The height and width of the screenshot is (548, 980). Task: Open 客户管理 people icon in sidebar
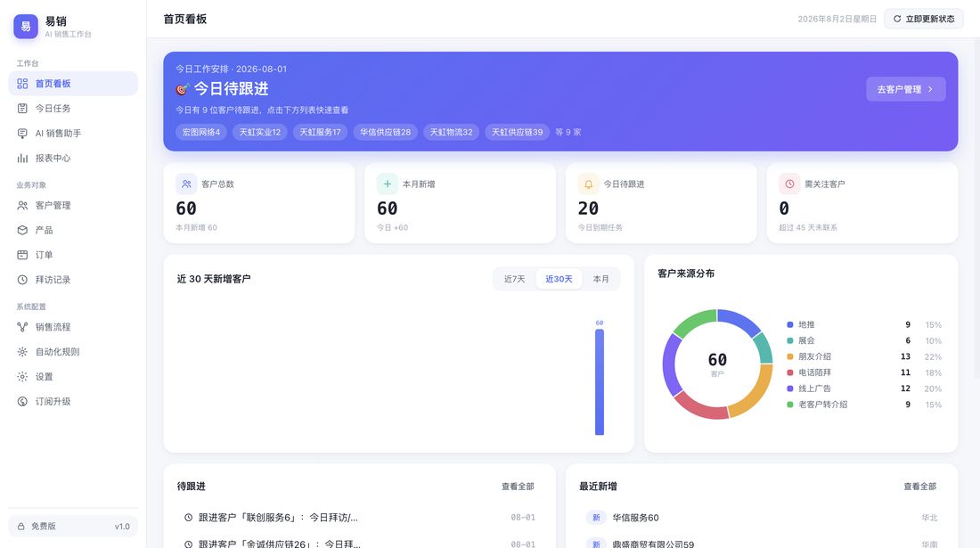(22, 205)
